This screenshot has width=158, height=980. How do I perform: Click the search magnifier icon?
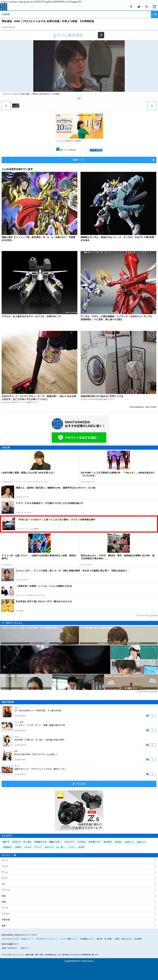(147, 7)
